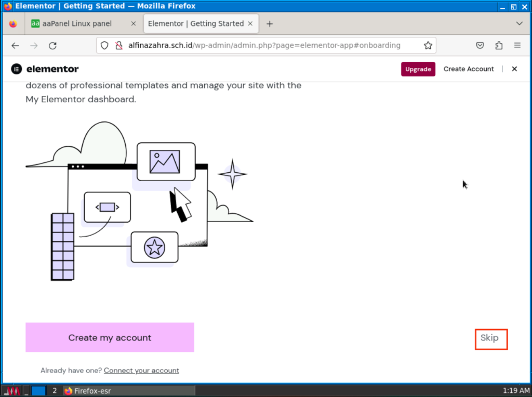
Task: Click the insecure connection padlock icon
Action: pyautogui.click(x=118, y=46)
